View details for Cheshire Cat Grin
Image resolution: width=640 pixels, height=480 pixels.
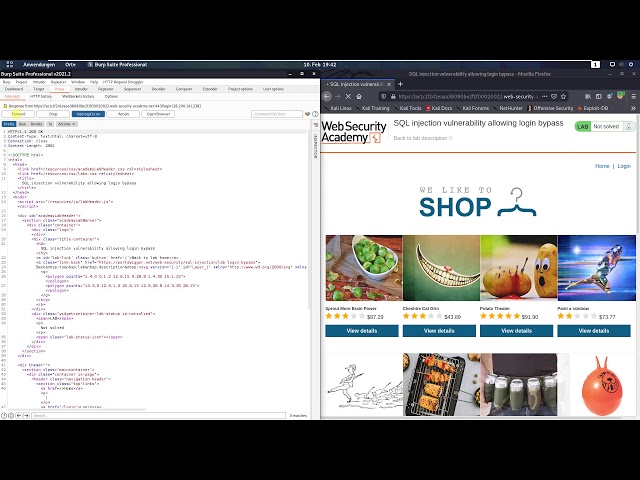(x=439, y=331)
